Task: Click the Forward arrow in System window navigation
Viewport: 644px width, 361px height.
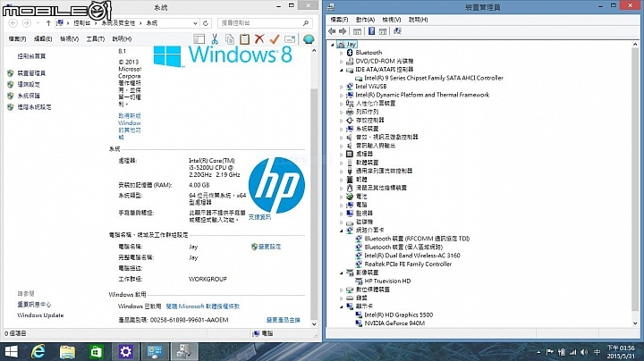Action: (26, 23)
